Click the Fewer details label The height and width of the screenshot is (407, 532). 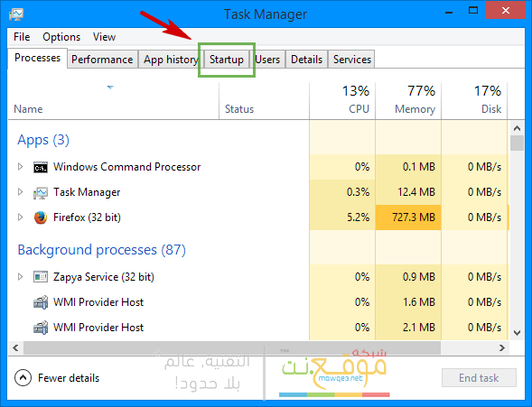point(69,378)
